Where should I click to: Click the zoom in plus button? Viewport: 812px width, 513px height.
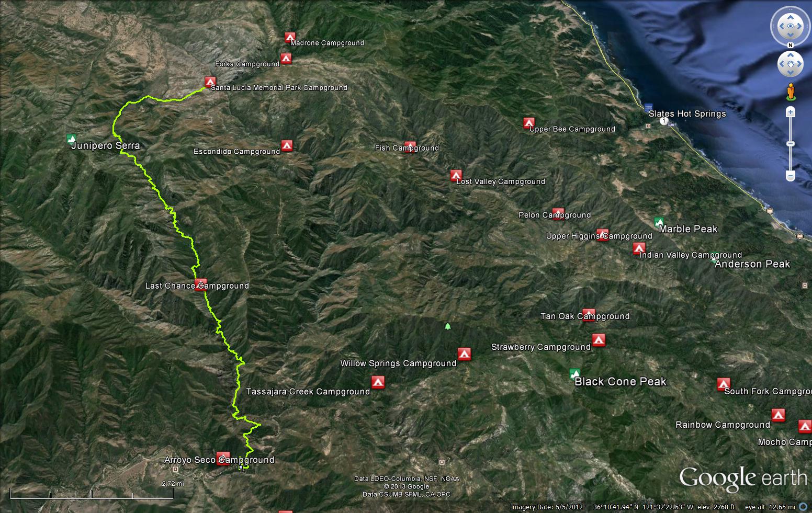point(791,112)
